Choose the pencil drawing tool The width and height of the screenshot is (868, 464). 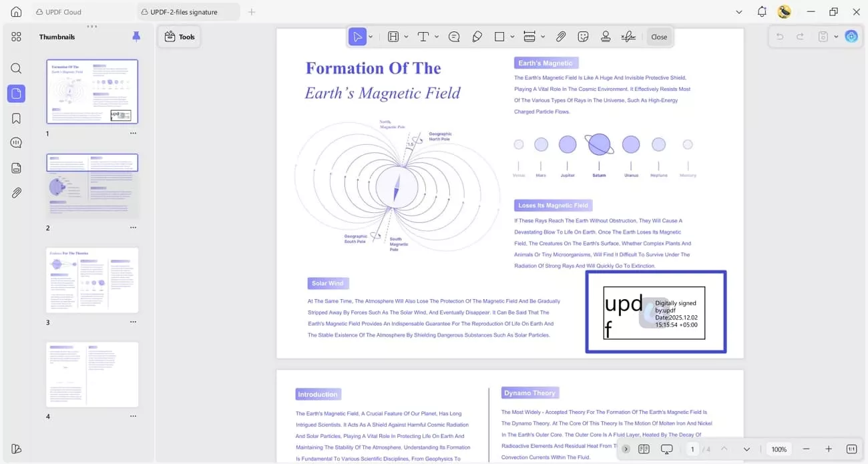(477, 37)
